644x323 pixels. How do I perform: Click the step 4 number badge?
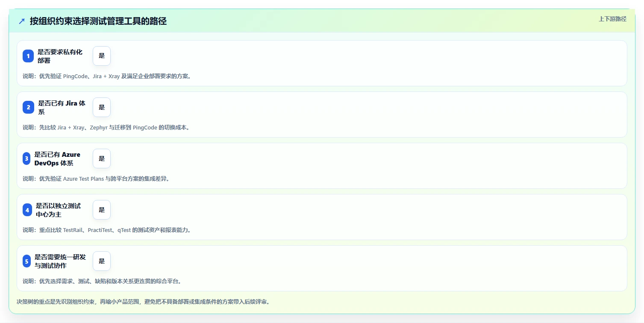(27, 210)
